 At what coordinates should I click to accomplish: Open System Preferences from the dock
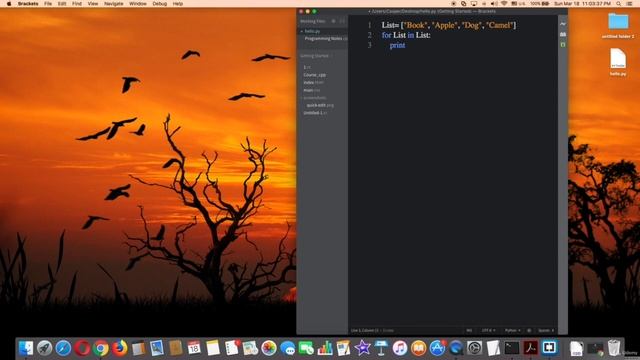[x=474, y=348]
